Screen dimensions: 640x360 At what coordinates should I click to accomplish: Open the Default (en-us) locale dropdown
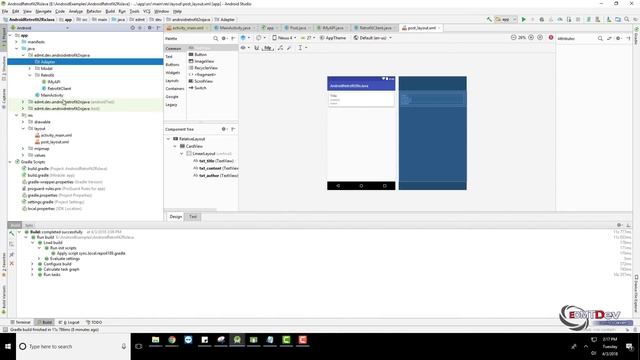(x=373, y=38)
